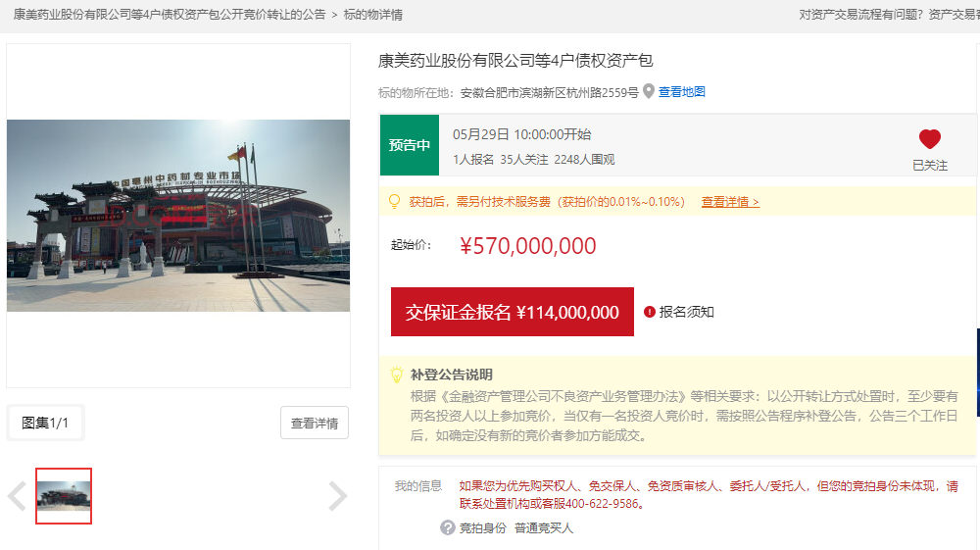
Task: Click the next thumbnail right arrow
Action: 337,496
